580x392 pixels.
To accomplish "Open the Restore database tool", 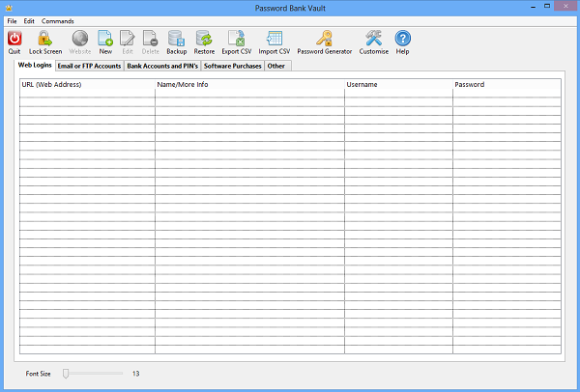I will [x=204, y=39].
